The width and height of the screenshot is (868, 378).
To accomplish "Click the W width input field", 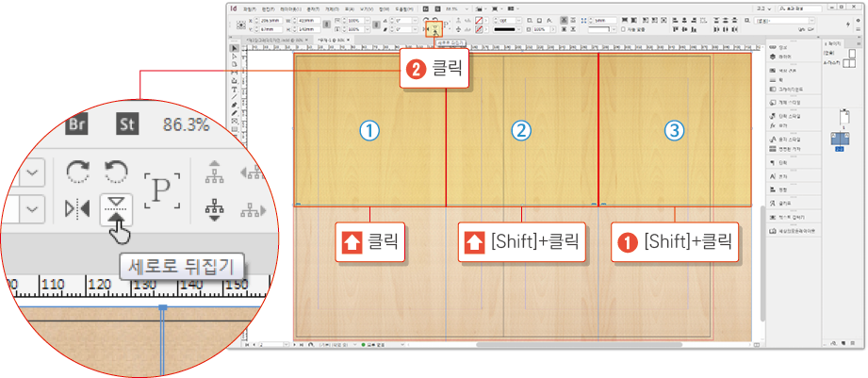I will tap(309, 21).
